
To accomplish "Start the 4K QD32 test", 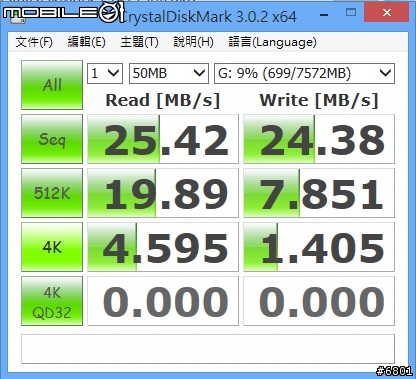I will pos(52,301).
